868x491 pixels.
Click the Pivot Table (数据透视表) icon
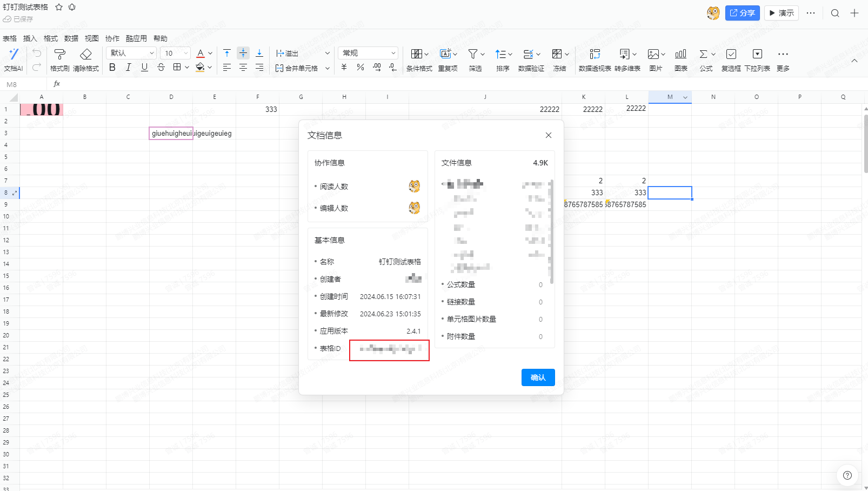pyautogui.click(x=595, y=54)
